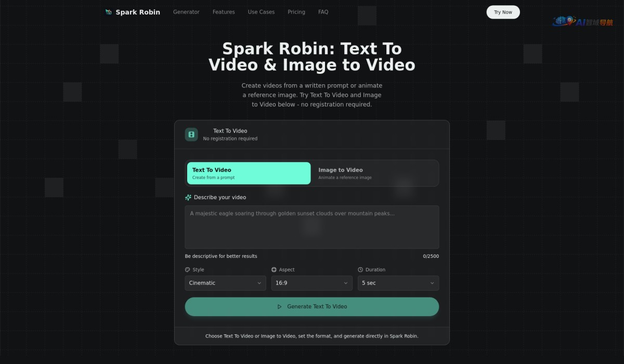The height and width of the screenshot is (364, 624).
Task: Click the sparkle icon beside Describe your video
Action: pyautogui.click(x=188, y=198)
